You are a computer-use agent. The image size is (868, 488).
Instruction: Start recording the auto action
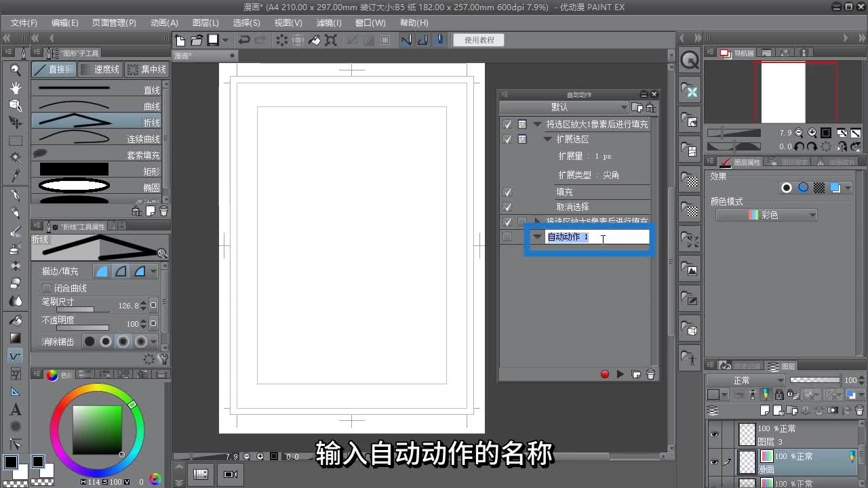point(605,374)
